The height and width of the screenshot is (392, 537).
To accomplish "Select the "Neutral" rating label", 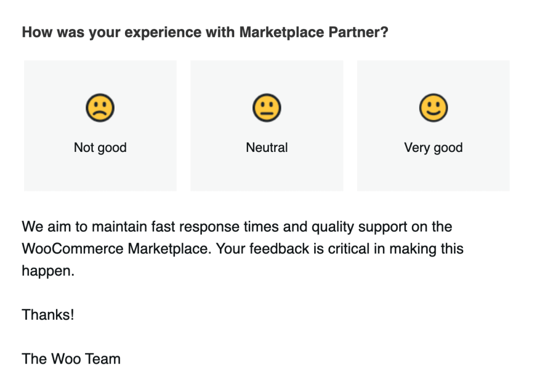I will click(267, 147).
